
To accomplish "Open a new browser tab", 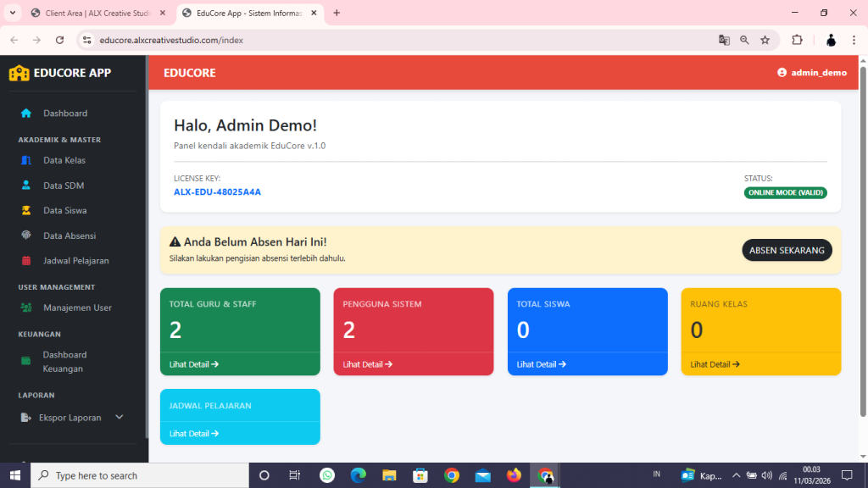I will (x=337, y=14).
